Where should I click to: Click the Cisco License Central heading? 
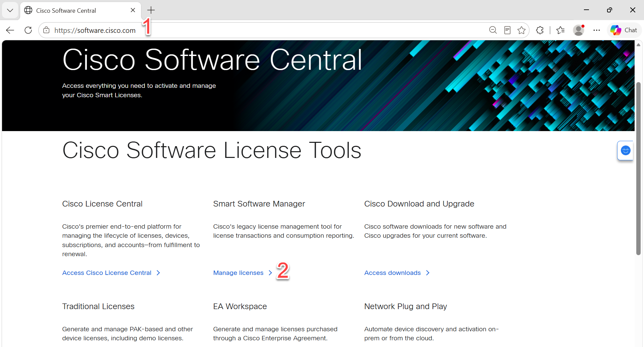tap(102, 204)
